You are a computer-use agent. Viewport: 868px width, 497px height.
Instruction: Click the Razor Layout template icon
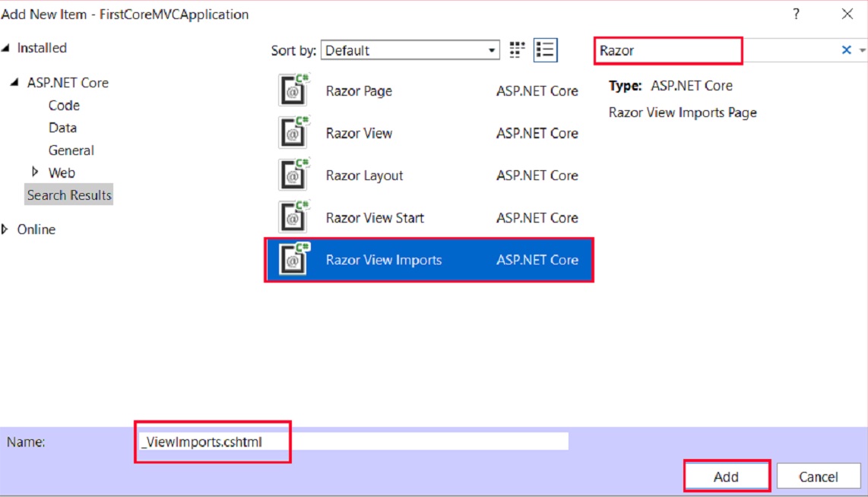(x=293, y=175)
